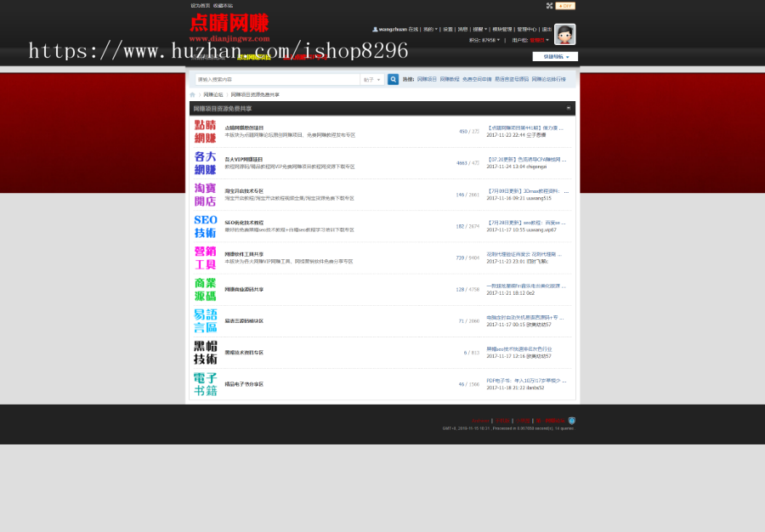Screen dimensions: 765x532
Task: Click the 点睛网赚 site logo
Action: coord(229,28)
